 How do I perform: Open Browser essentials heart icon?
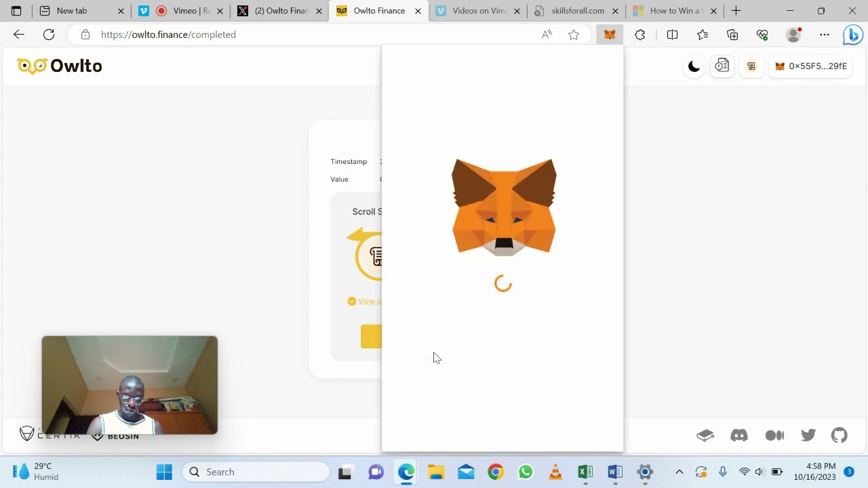[x=762, y=35]
